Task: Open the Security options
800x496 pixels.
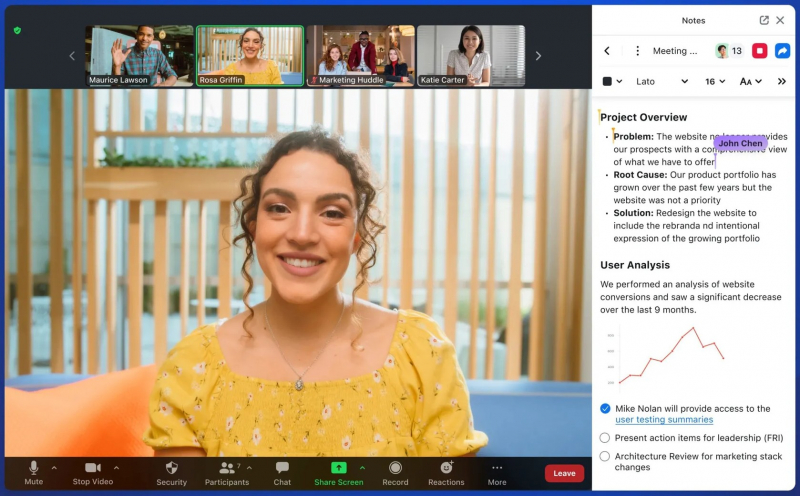Action: [x=171, y=471]
